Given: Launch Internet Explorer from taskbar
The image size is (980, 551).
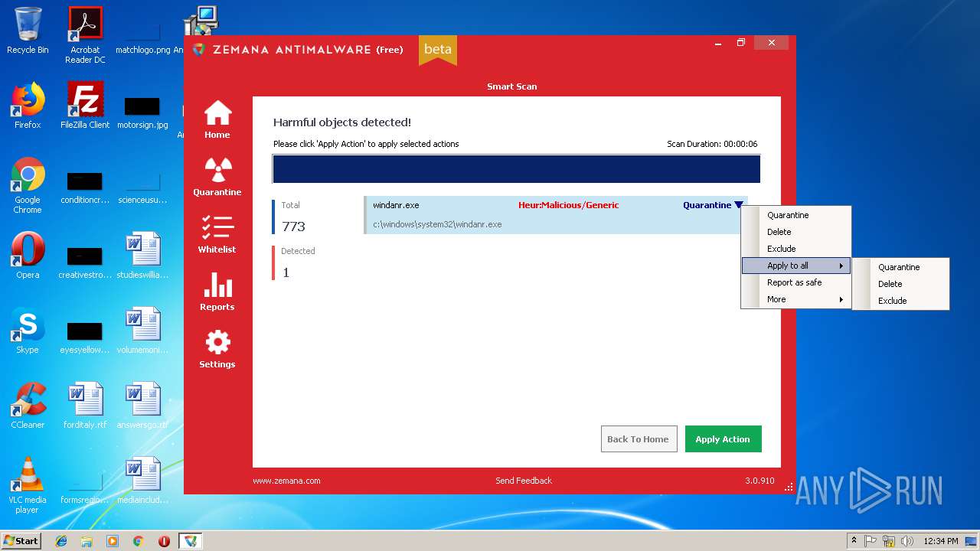Looking at the screenshot, I should click(61, 541).
